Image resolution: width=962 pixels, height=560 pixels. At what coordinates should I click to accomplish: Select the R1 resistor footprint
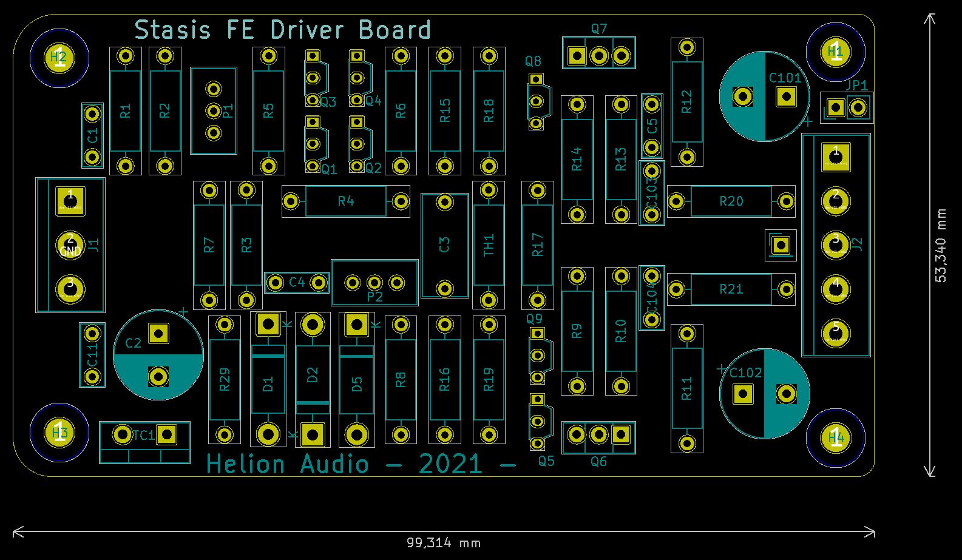pyautogui.click(x=126, y=111)
